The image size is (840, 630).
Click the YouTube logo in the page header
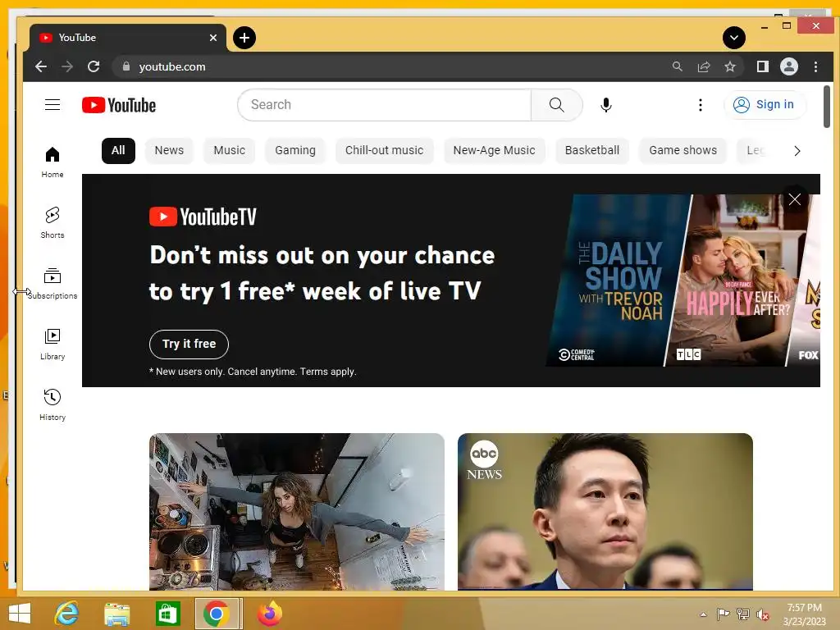pyautogui.click(x=119, y=105)
